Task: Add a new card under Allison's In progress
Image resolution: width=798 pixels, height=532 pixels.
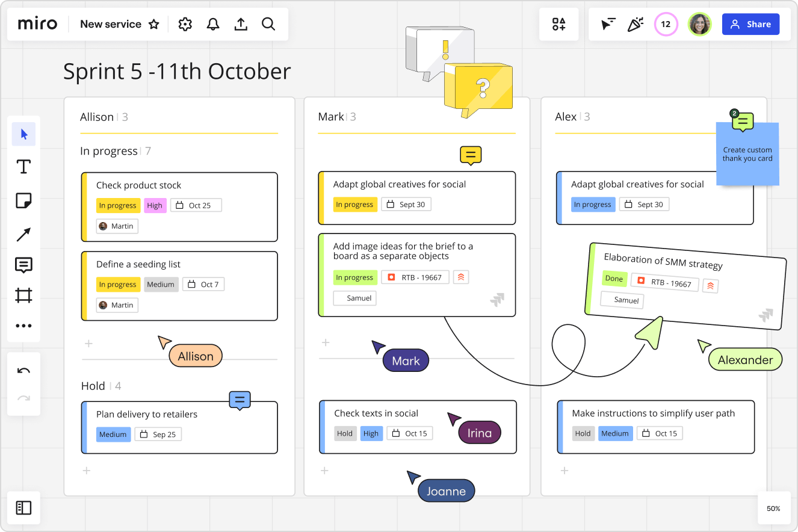Action: (x=88, y=343)
